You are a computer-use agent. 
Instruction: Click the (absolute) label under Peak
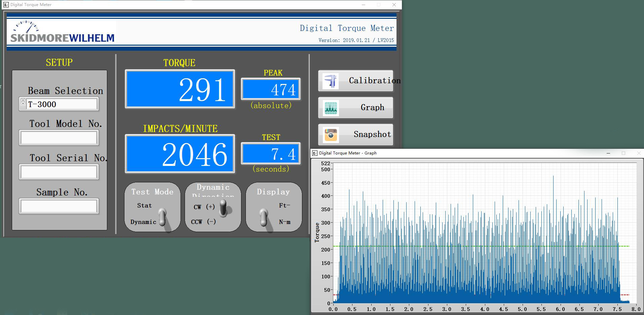pos(271,105)
